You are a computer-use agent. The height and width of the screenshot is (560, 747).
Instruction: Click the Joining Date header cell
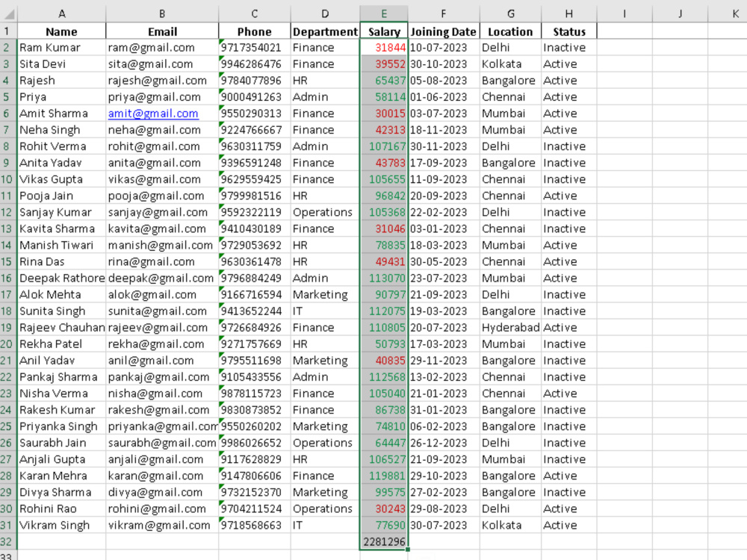click(x=444, y=31)
